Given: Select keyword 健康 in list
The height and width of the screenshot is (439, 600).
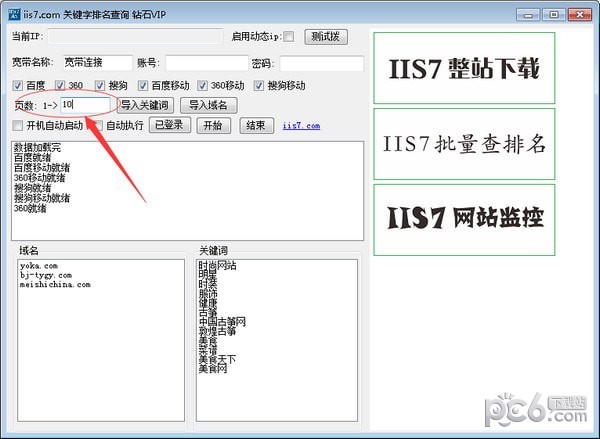Looking at the screenshot, I should point(208,303).
